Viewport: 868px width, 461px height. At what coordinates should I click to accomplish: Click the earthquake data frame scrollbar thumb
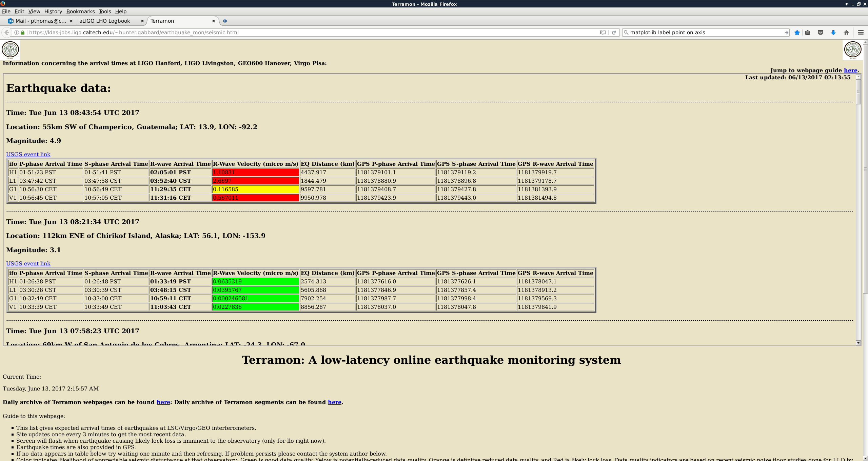tap(858, 92)
